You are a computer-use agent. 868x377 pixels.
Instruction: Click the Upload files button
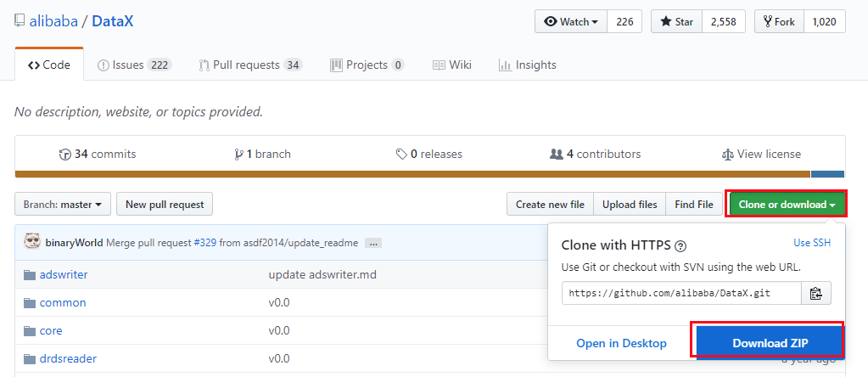click(x=630, y=205)
